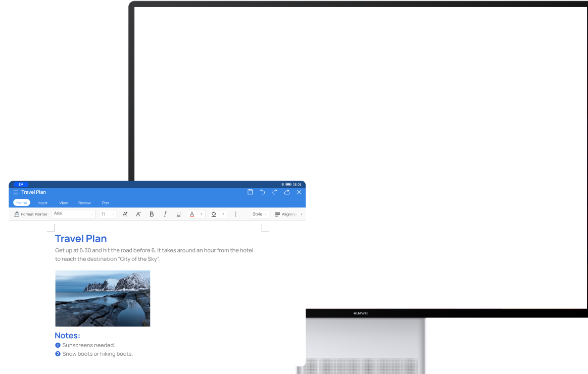Select the coastal mountain image in document
Image resolution: width=588 pixels, height=374 pixels.
(x=103, y=298)
